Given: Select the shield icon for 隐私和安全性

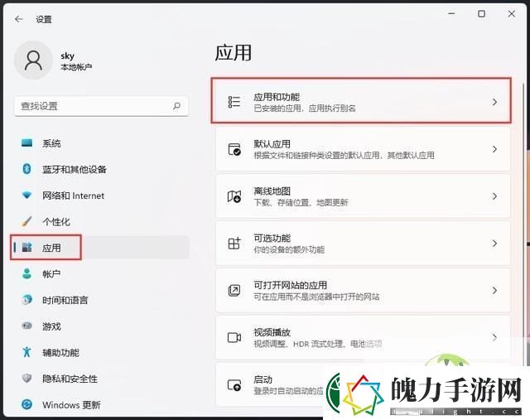Looking at the screenshot, I should (x=26, y=378).
